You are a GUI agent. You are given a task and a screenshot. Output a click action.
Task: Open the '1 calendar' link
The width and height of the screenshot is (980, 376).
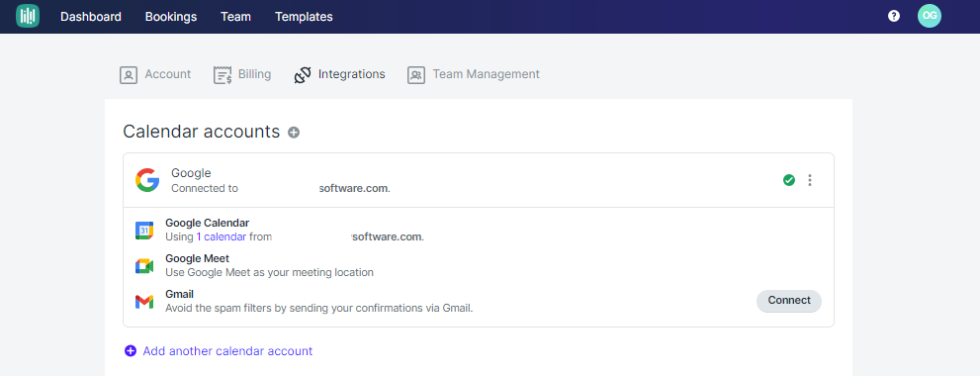tap(222, 237)
